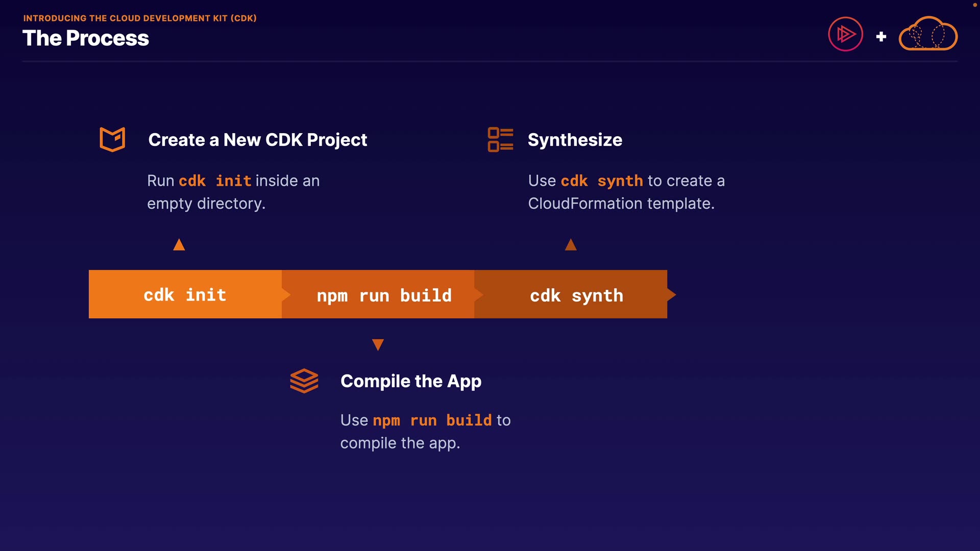980x551 pixels.
Task: Click the orange cloud guru logo
Action: click(927, 35)
